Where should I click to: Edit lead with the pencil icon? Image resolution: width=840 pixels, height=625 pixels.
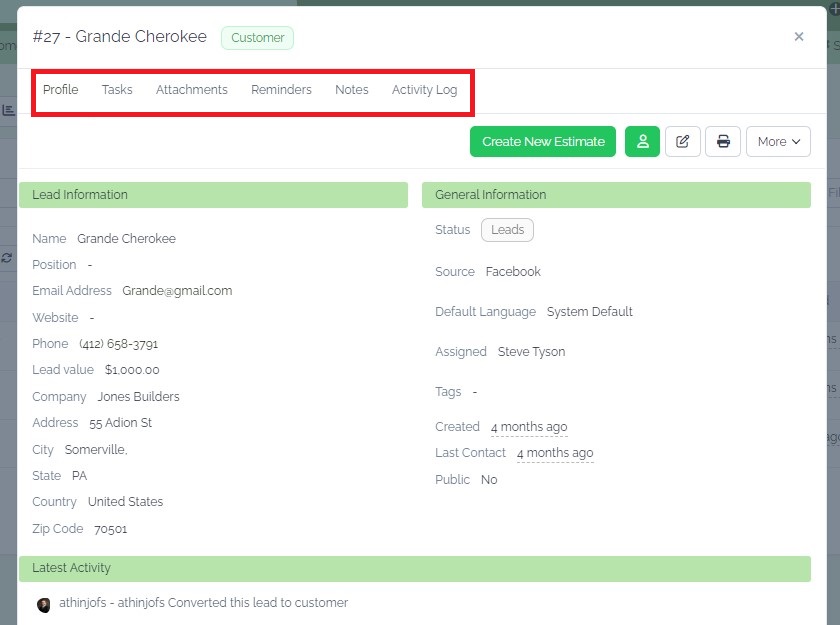click(x=682, y=141)
